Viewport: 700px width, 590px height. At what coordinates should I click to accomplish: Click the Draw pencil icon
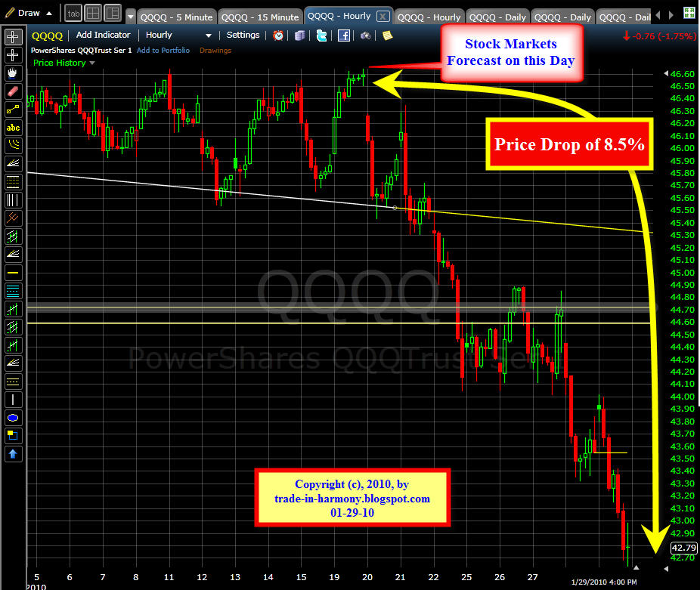click(x=9, y=13)
